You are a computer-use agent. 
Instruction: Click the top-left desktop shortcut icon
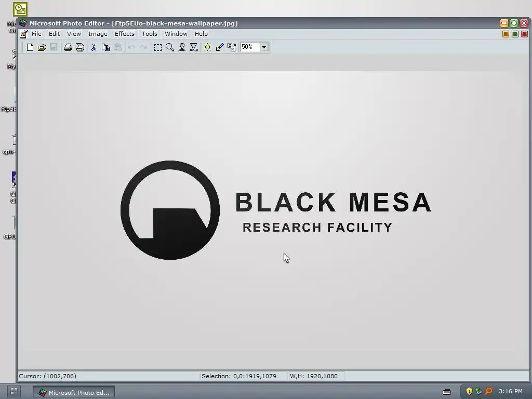[20, 9]
